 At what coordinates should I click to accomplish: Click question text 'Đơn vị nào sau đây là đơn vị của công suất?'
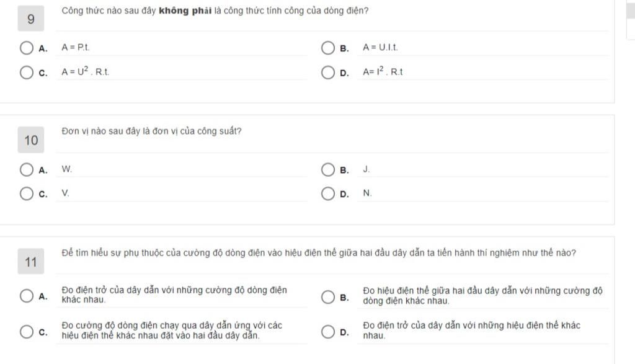(x=151, y=131)
